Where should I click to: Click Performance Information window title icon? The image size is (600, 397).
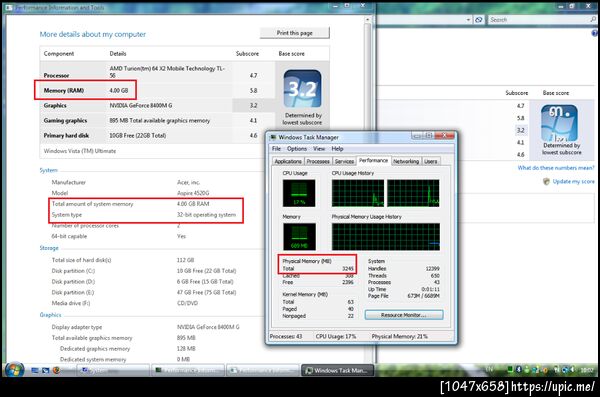coord(9,7)
